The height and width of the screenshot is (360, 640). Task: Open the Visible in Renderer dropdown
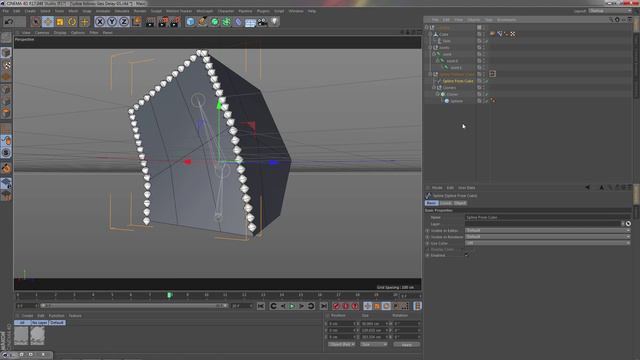548,237
